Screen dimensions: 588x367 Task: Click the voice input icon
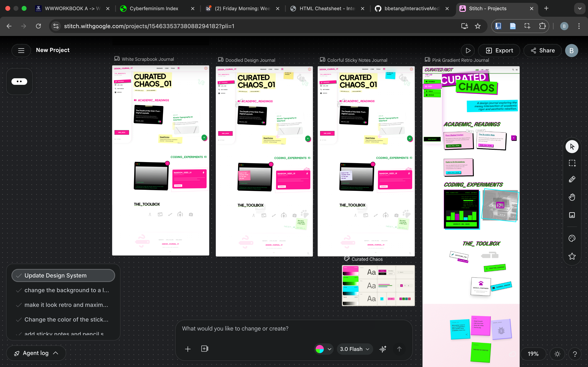point(383,349)
